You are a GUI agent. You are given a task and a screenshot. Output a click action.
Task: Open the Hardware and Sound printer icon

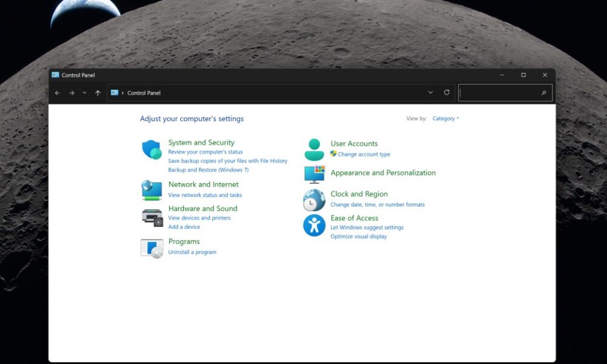tap(152, 217)
